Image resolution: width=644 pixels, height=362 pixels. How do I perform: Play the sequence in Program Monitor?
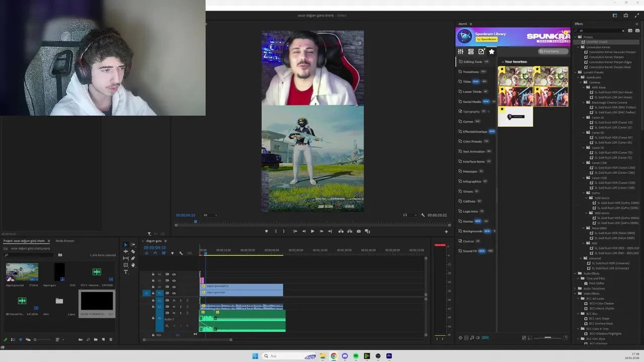pos(312,231)
